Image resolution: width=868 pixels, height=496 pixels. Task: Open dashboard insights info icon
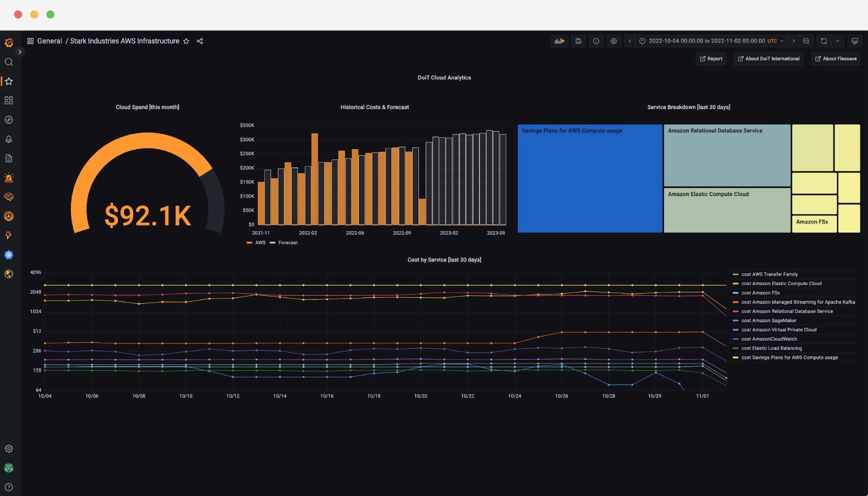click(x=596, y=41)
